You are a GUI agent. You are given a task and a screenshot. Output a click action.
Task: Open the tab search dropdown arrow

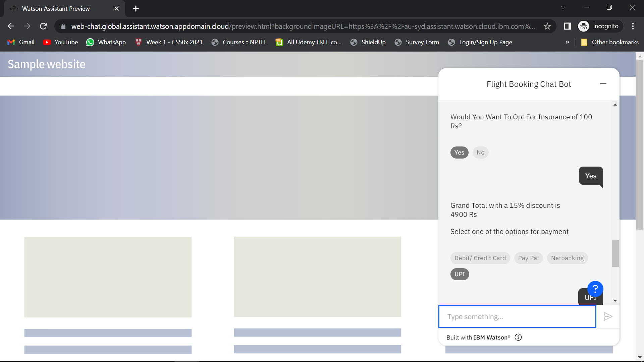563,7
